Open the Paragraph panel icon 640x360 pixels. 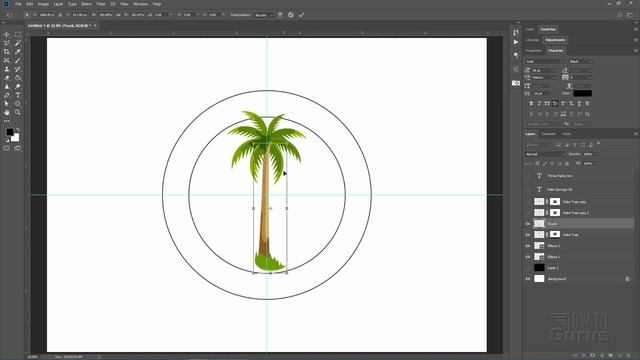click(x=516, y=55)
